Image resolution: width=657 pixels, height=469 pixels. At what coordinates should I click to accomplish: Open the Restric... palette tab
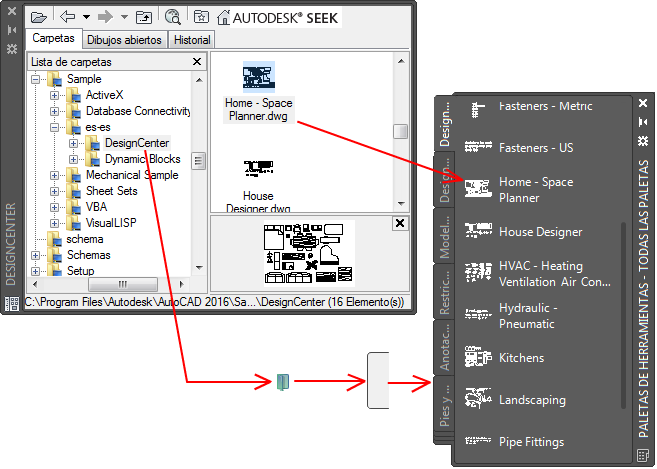click(444, 292)
